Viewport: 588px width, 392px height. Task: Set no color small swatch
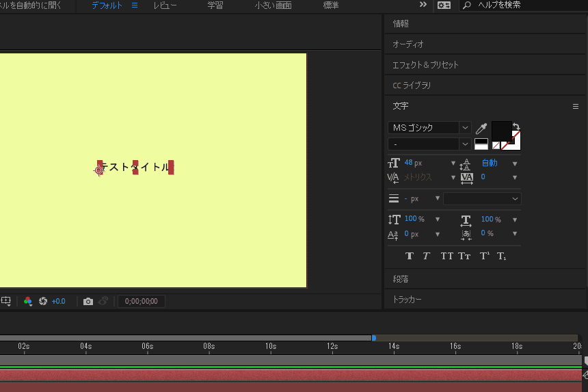[x=496, y=146]
